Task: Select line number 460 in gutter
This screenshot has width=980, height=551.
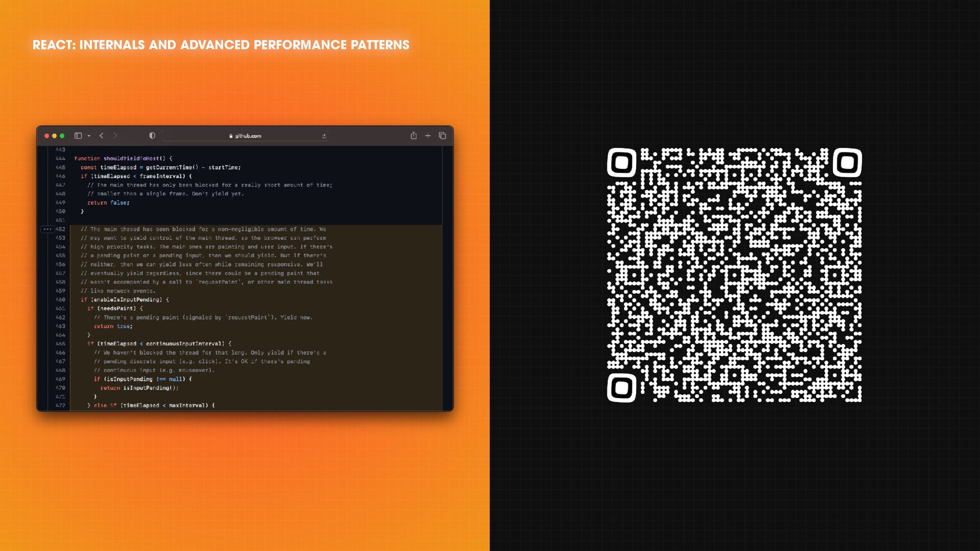Action: 60,299
